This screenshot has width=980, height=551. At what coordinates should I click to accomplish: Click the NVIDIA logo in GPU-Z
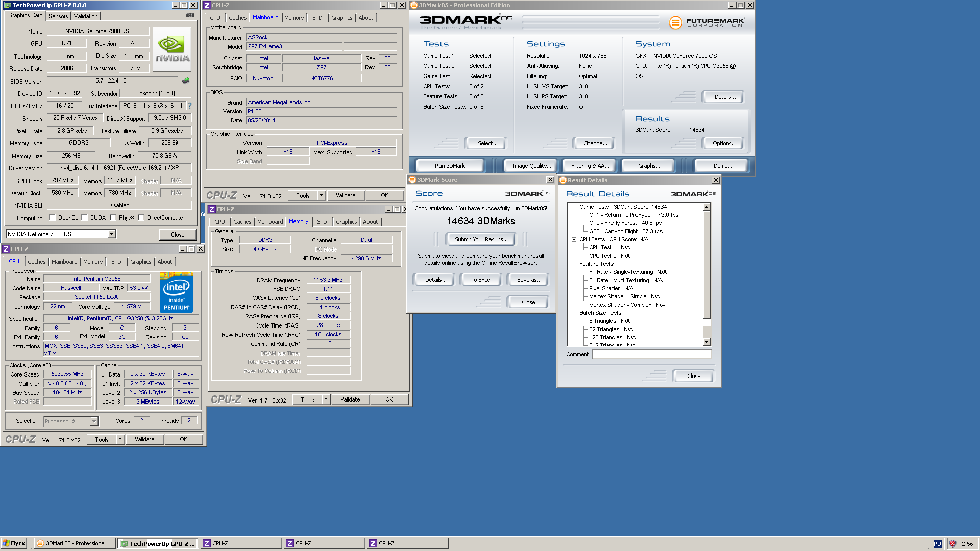point(172,49)
